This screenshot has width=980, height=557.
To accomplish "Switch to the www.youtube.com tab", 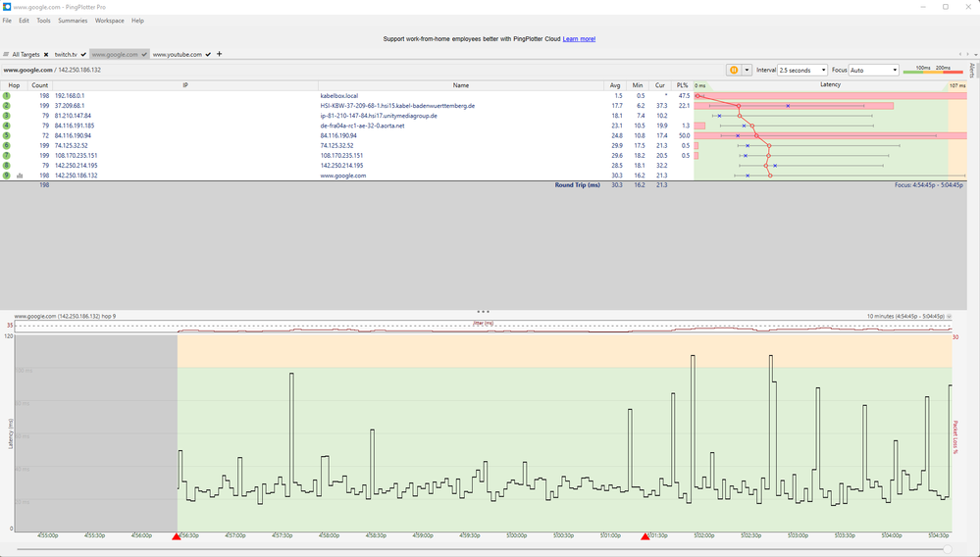I will (177, 54).
